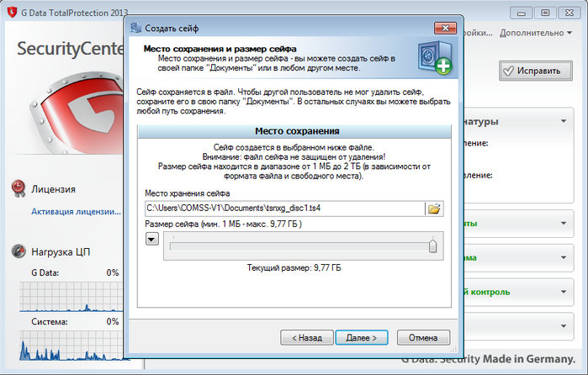Click the safe size slider handle

pos(432,246)
